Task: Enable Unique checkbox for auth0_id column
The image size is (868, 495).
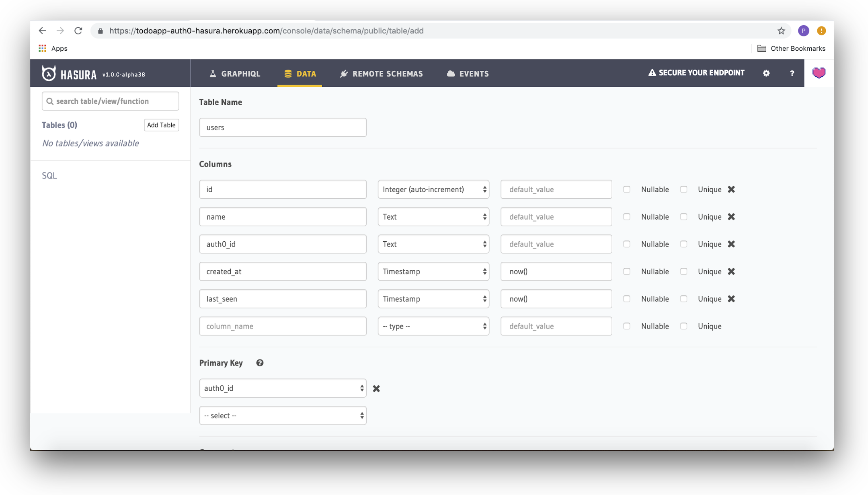Action: tap(684, 244)
